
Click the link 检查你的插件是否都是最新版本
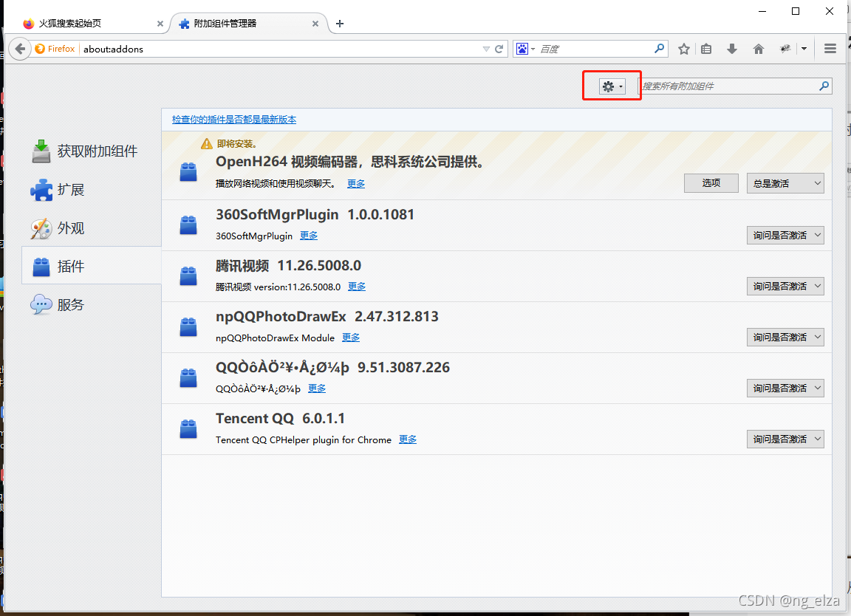[234, 120]
